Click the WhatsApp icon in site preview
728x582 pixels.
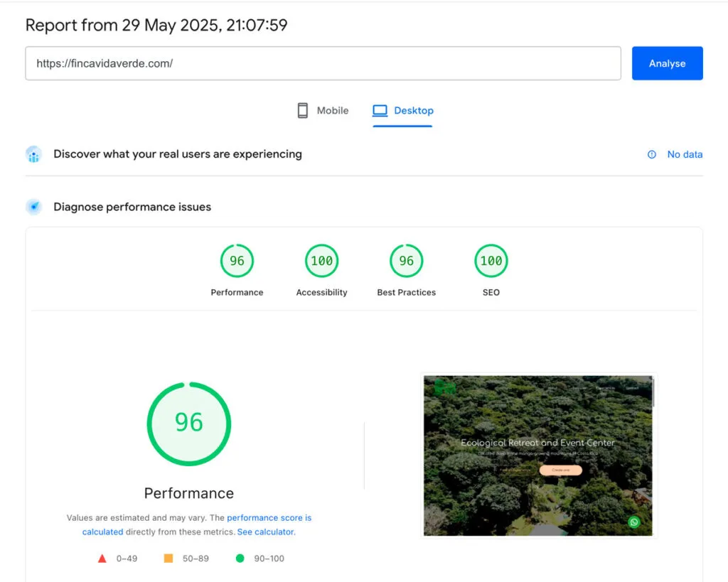tap(633, 522)
